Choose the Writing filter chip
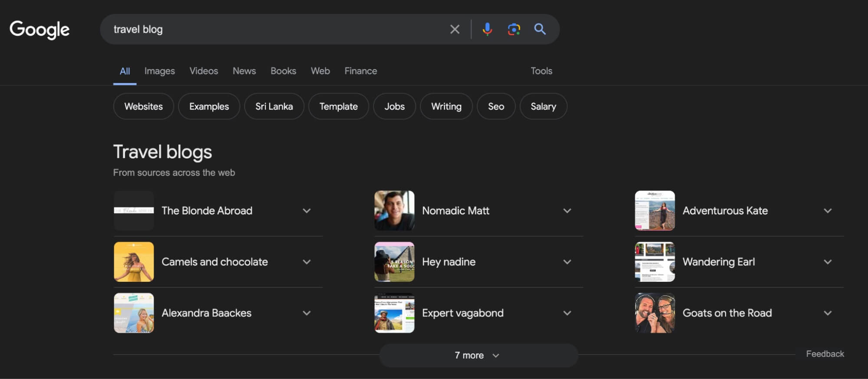868x379 pixels. 446,106
